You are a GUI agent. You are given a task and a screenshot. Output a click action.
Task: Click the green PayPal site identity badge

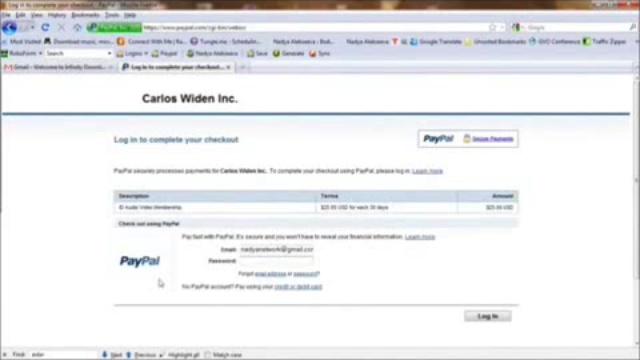point(114,27)
